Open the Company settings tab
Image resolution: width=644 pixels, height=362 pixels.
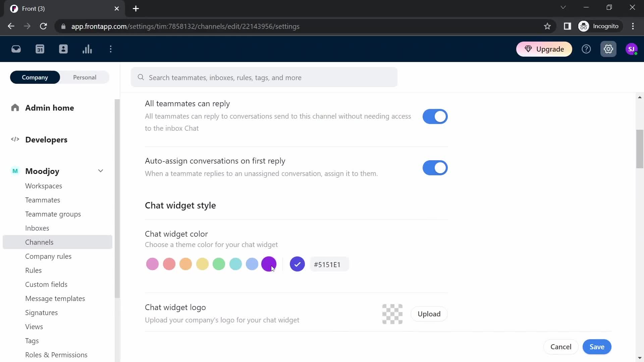click(35, 77)
